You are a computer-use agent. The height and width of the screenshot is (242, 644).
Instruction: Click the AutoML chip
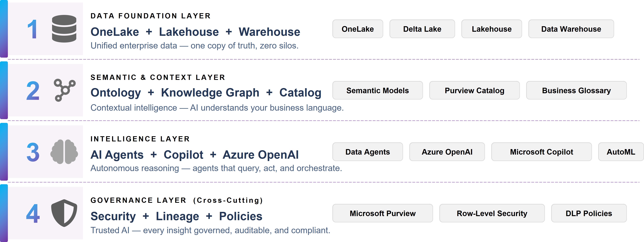[x=621, y=152]
